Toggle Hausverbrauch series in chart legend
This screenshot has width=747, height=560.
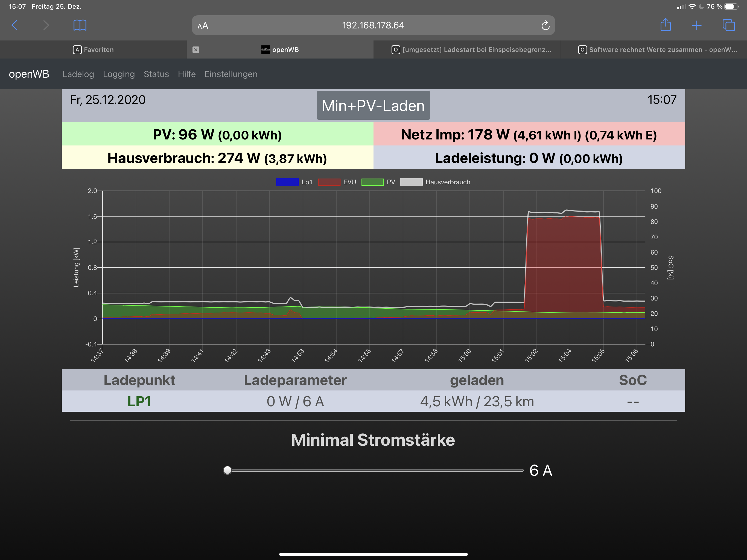[x=435, y=182]
